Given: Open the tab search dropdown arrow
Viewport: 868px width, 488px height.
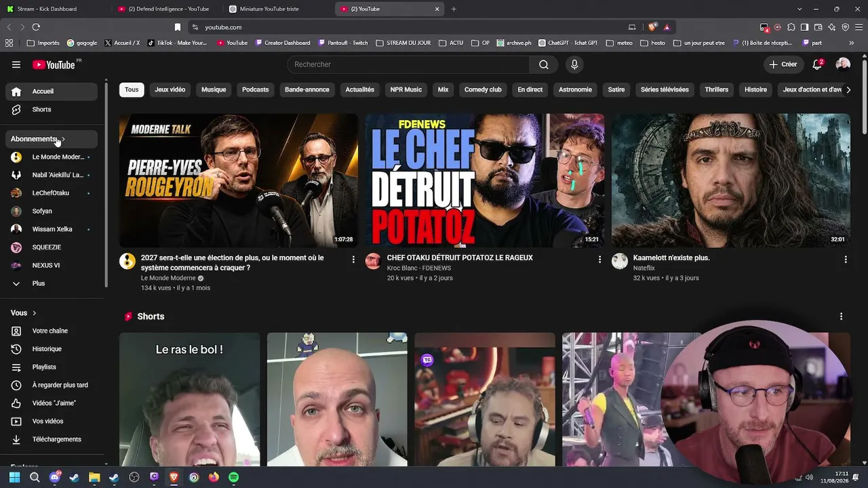Looking at the screenshot, I should pos(800,9).
